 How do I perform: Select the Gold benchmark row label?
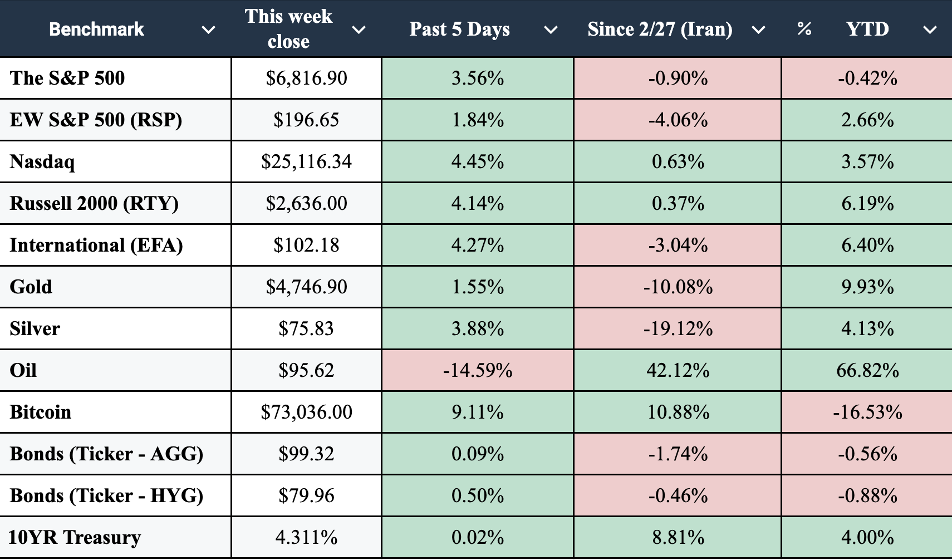(x=31, y=287)
